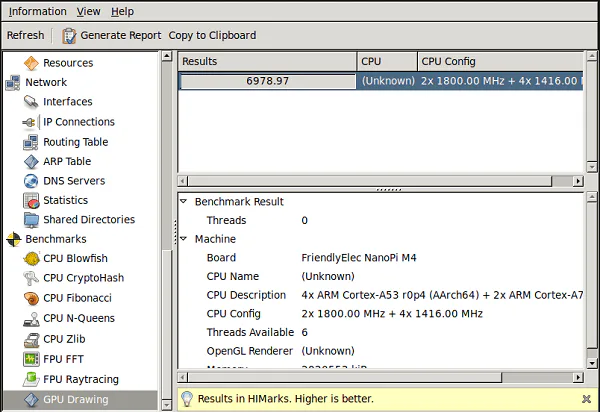Click the (Unknown) CPU cell in results

click(388, 81)
